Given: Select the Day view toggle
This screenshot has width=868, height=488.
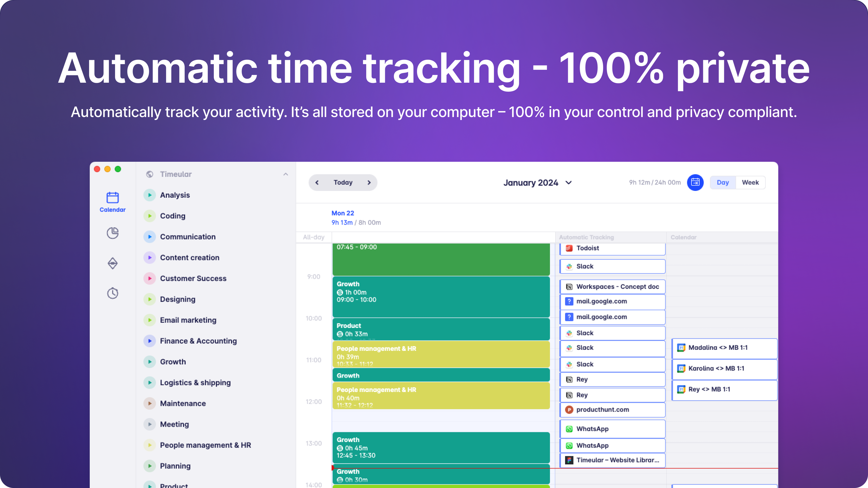Looking at the screenshot, I should 722,183.
